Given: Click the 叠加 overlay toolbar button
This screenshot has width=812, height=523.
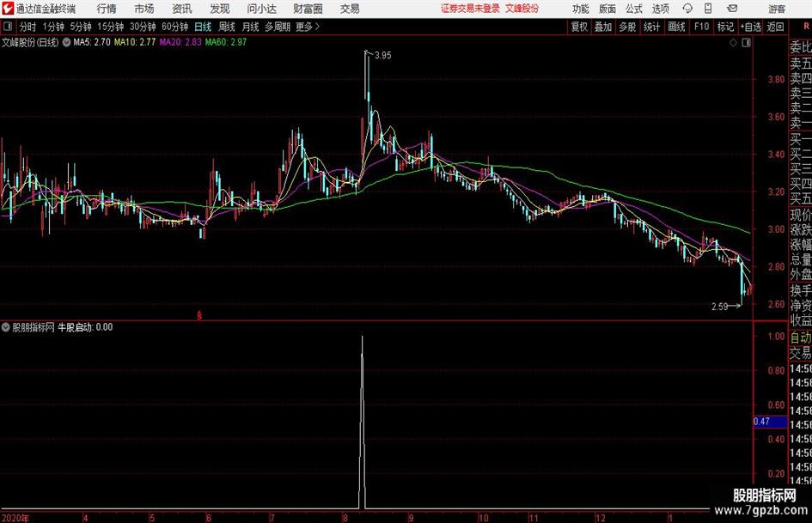Looking at the screenshot, I should pos(603,27).
